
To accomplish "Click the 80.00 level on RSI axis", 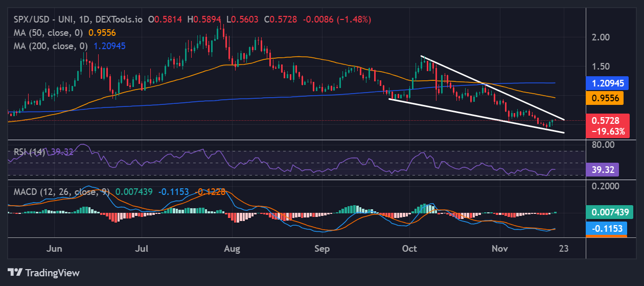I will tap(602, 145).
